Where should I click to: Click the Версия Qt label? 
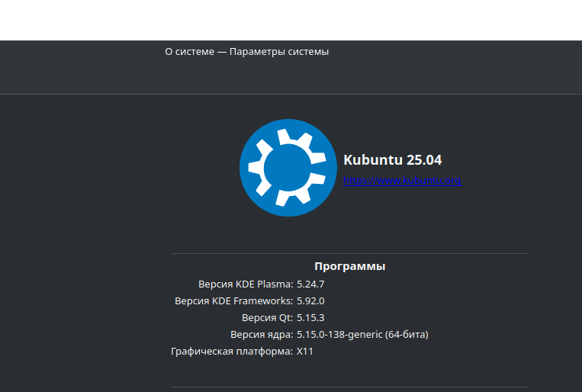coord(267,318)
